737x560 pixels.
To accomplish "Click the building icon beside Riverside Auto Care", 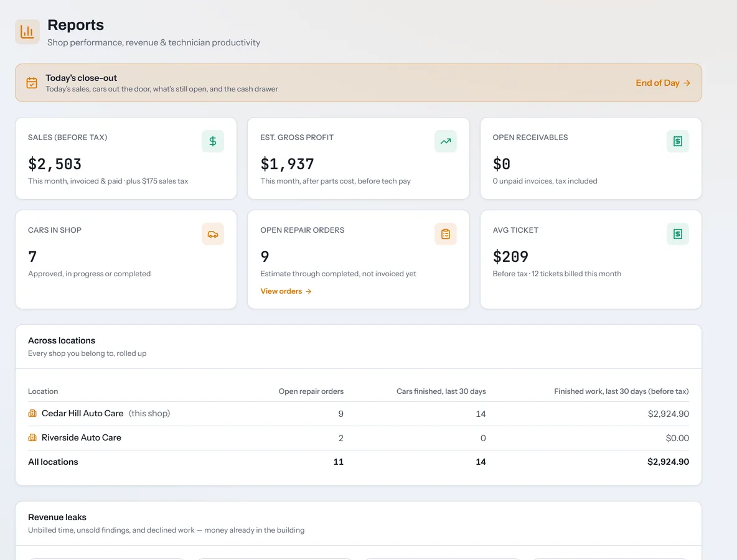I will click(32, 438).
